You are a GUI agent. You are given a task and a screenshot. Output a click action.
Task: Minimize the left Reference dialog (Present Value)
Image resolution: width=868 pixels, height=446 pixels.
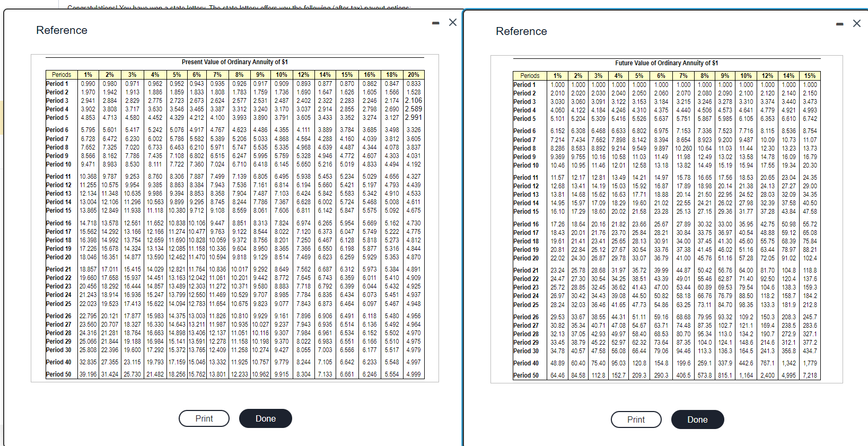[x=435, y=23]
